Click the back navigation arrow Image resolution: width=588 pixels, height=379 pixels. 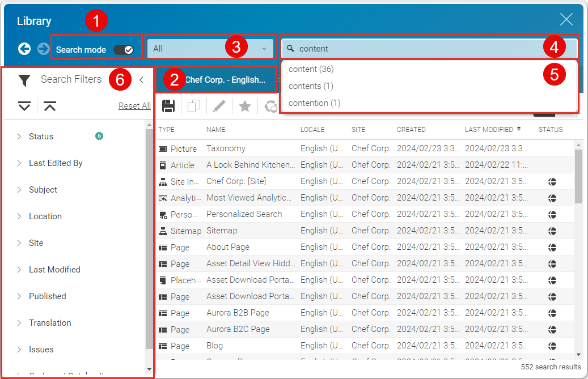(24, 49)
